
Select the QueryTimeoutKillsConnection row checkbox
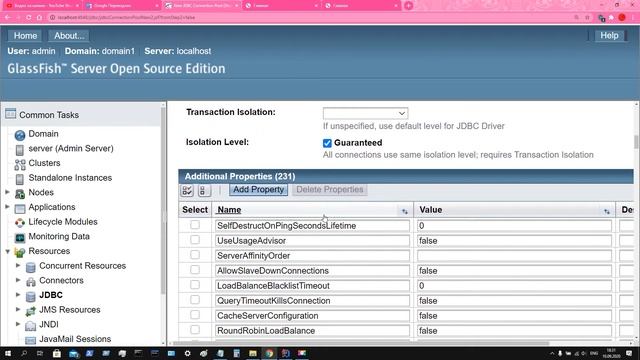[x=195, y=300]
